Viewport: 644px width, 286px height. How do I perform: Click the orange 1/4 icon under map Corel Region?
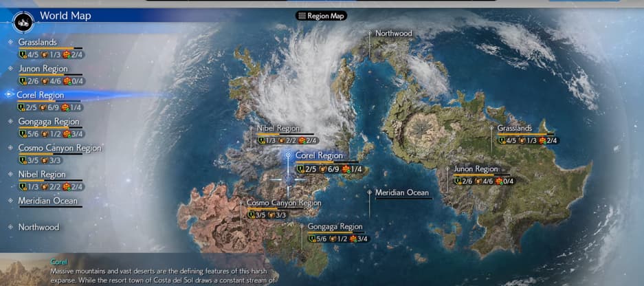click(x=346, y=169)
